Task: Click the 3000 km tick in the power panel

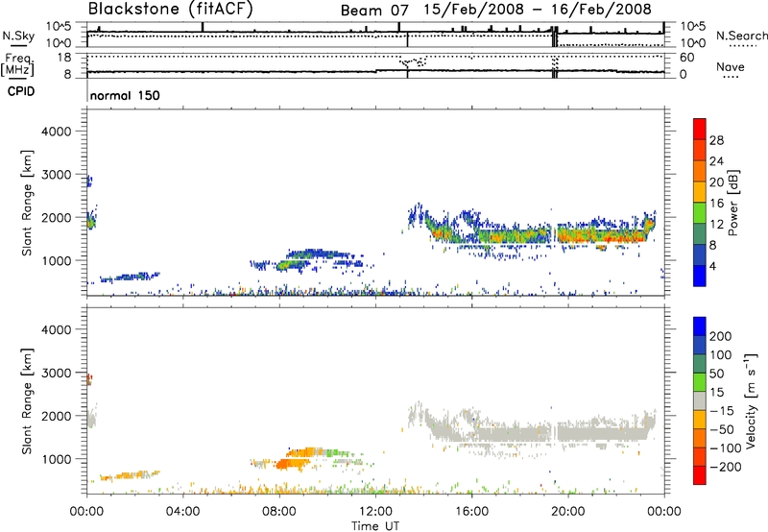Action: tap(57, 175)
